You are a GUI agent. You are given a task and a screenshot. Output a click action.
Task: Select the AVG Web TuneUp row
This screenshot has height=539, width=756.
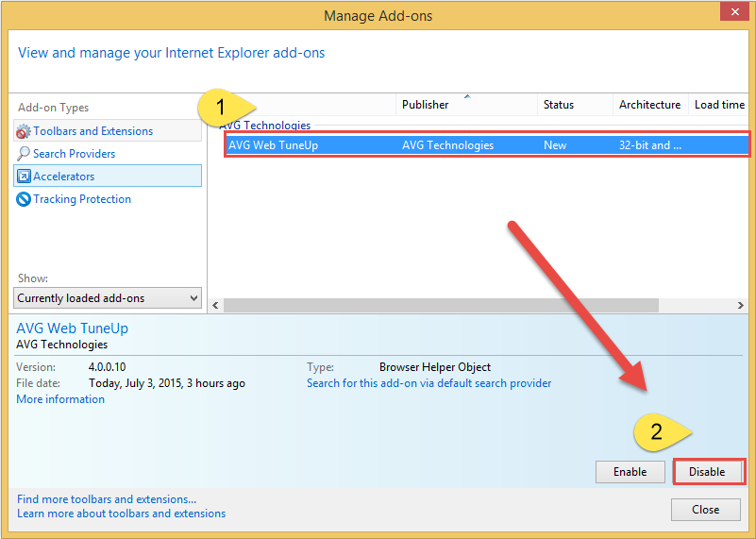pos(487,145)
